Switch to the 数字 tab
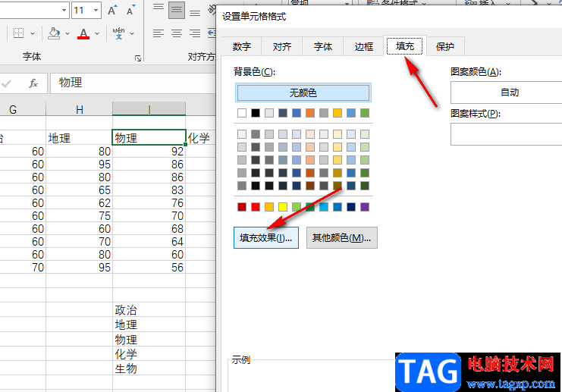The image size is (562, 392). tap(242, 46)
